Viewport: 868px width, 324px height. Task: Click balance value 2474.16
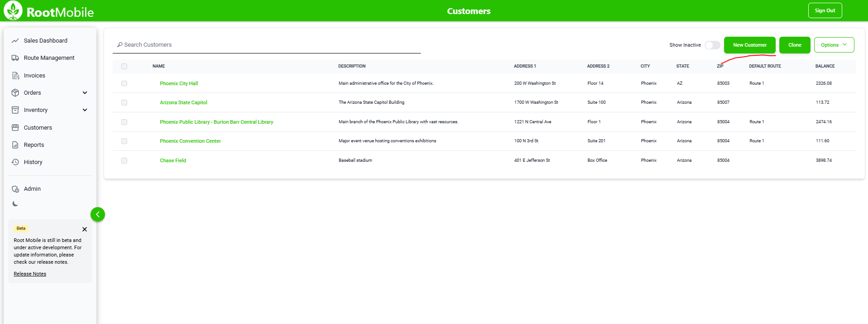click(824, 122)
